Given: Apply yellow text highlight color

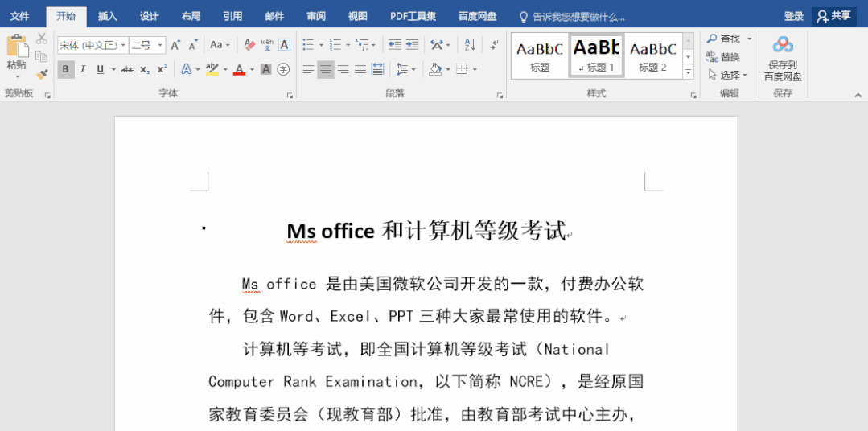Looking at the screenshot, I should 212,69.
